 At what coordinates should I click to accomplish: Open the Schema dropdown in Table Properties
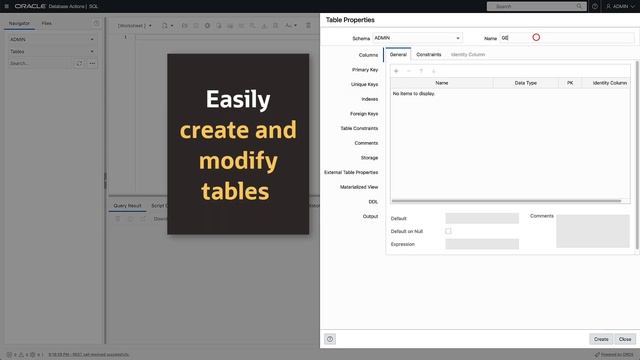[418, 38]
